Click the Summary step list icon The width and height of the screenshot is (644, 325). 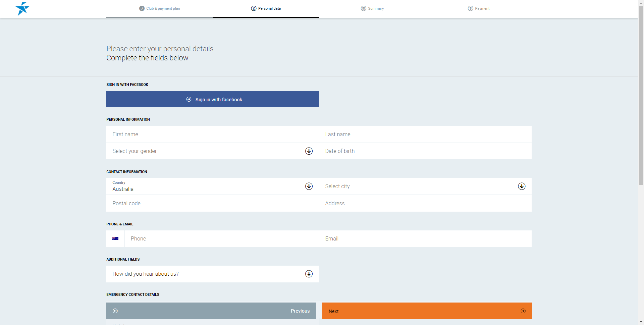tap(363, 8)
